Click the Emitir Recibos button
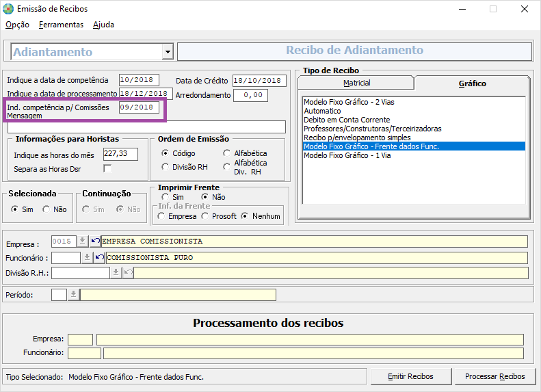Viewport: 541px width, 392px height. [x=411, y=376]
